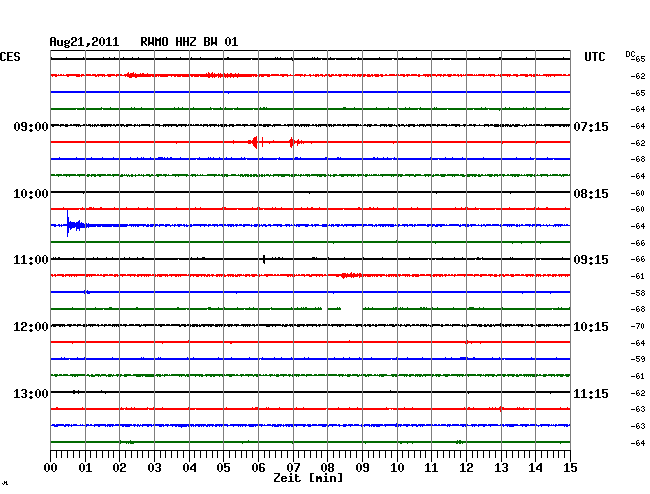Click the 11:15 UTC time label

(591, 393)
